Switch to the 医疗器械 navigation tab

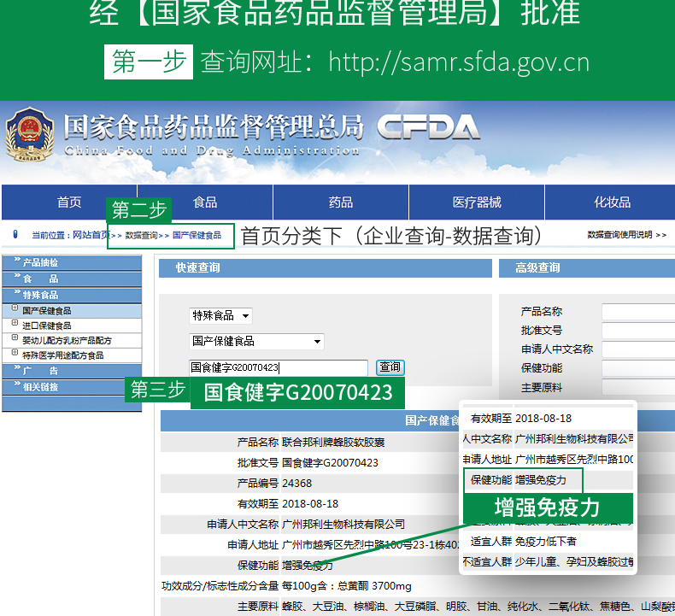point(477,202)
